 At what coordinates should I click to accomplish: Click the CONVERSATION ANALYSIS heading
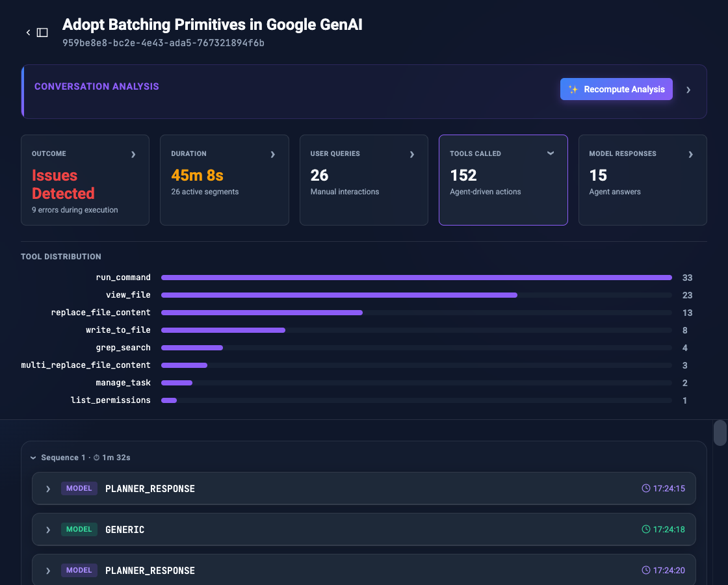pos(97,86)
